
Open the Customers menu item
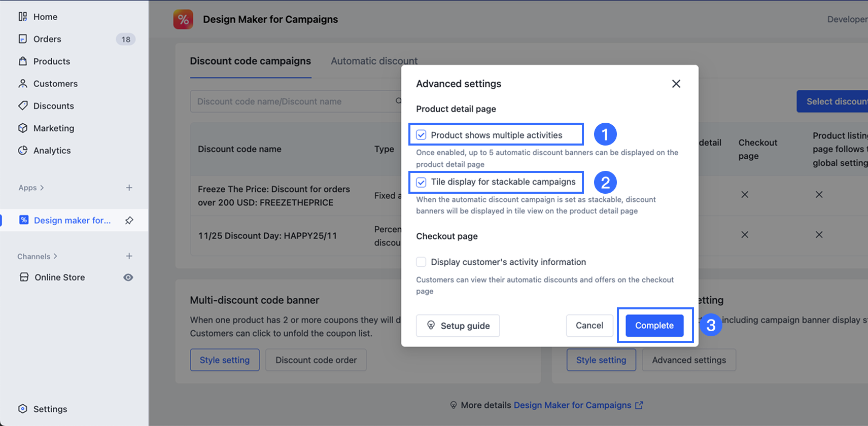pyautogui.click(x=55, y=84)
